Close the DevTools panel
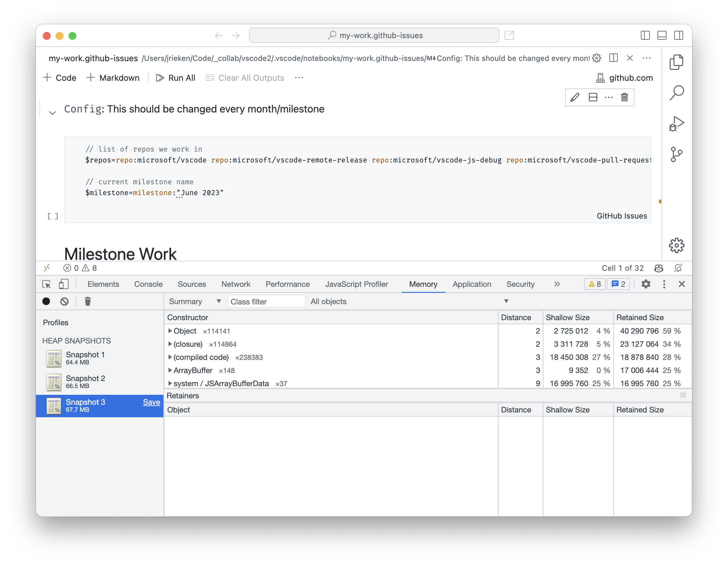Screen dimensions: 728x564 coord(682,284)
